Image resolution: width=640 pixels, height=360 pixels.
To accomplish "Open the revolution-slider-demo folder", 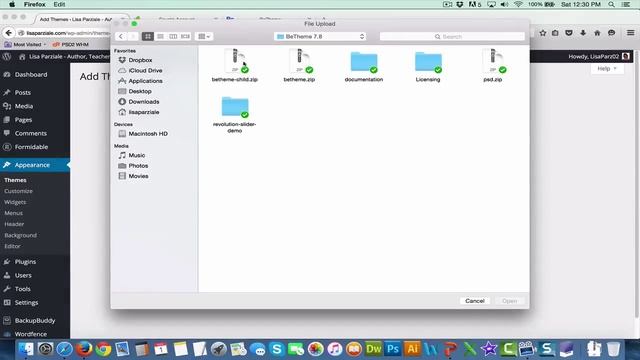I will click(x=235, y=115).
